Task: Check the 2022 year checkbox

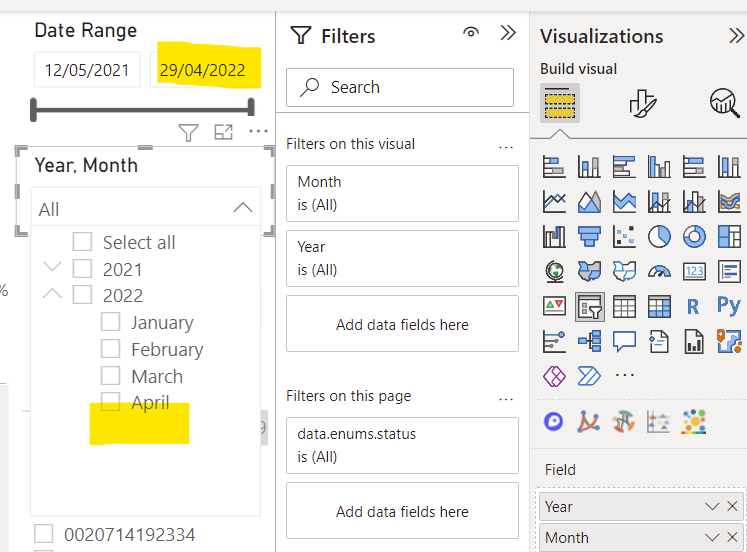Action: click(82, 295)
